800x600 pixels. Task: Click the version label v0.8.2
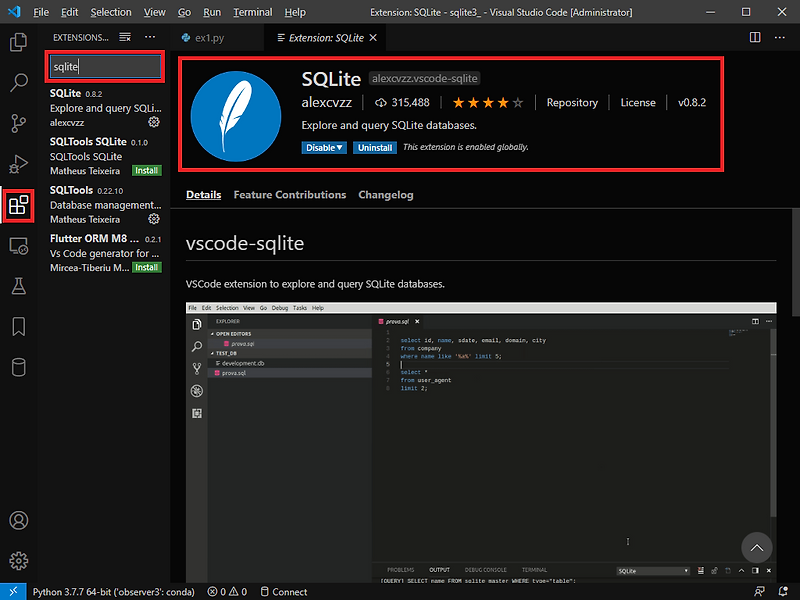(x=692, y=103)
